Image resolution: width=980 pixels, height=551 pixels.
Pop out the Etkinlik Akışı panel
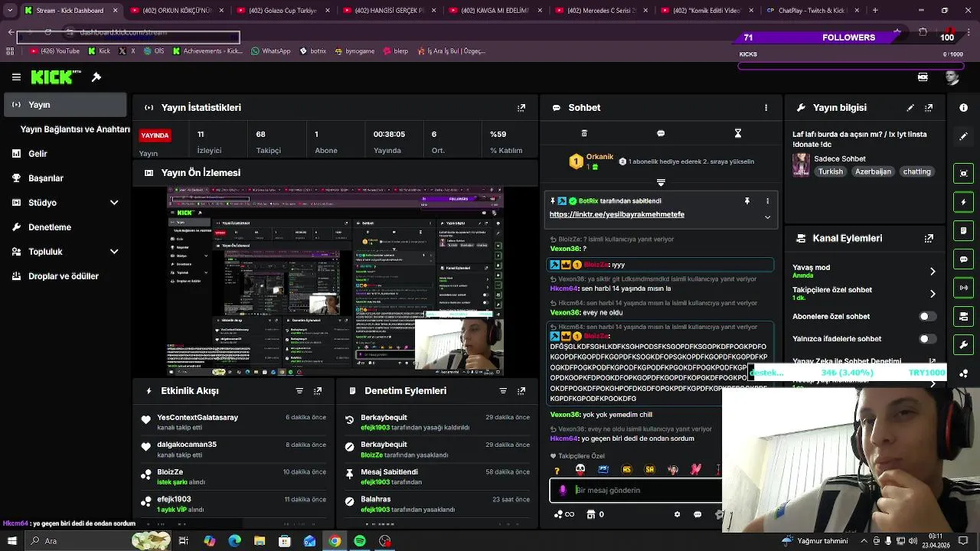(x=318, y=391)
